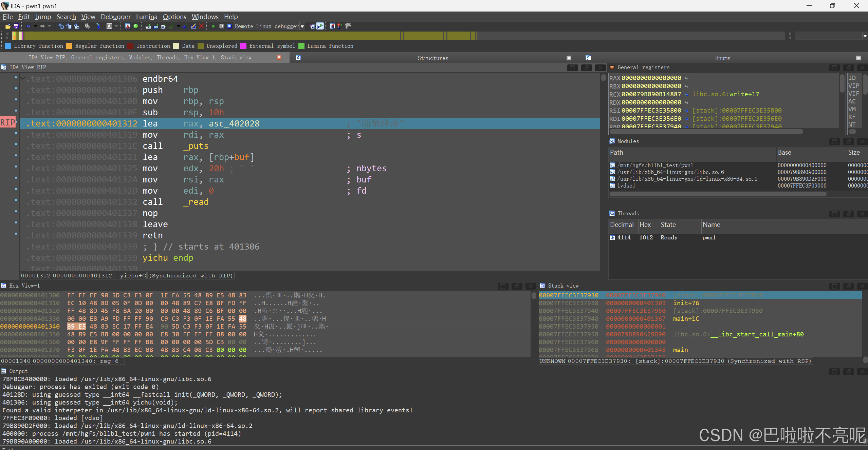Open the Remote Linux debugger dropdown
The width and height of the screenshot is (868, 450).
click(302, 26)
